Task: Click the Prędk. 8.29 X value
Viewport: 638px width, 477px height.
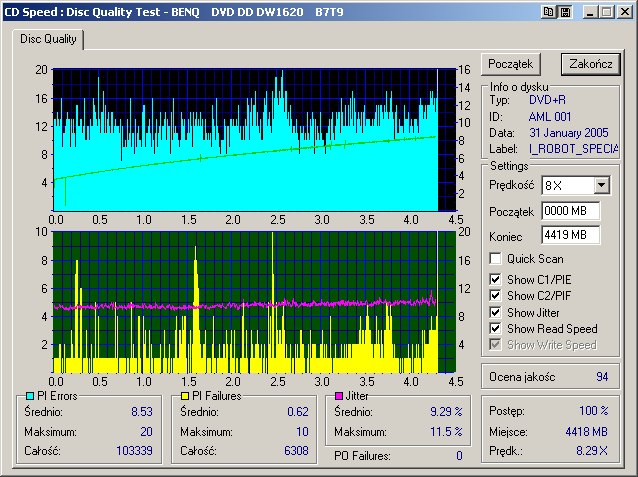Action: coord(592,451)
